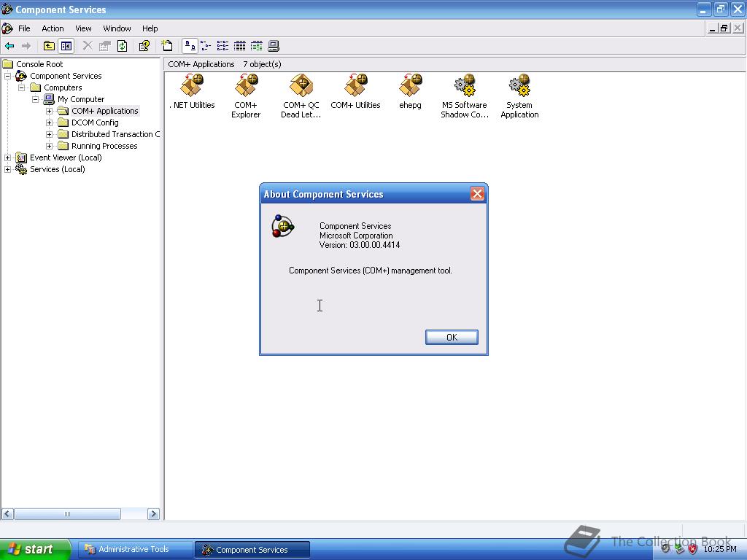This screenshot has height=560, width=747.
Task: Select COM+ QC Dead Letter application icon
Action: (301, 96)
